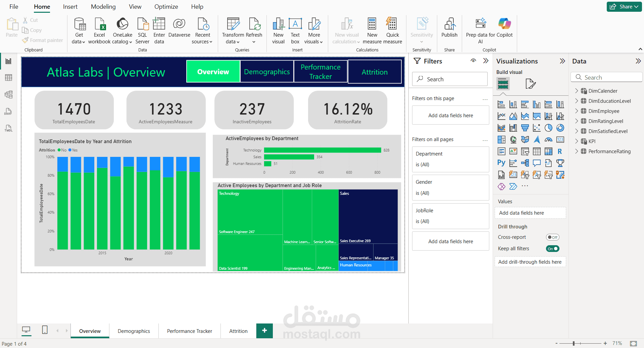Open the Modeling ribbon tab
Viewport: 644px width, 348px height.
[103, 6]
